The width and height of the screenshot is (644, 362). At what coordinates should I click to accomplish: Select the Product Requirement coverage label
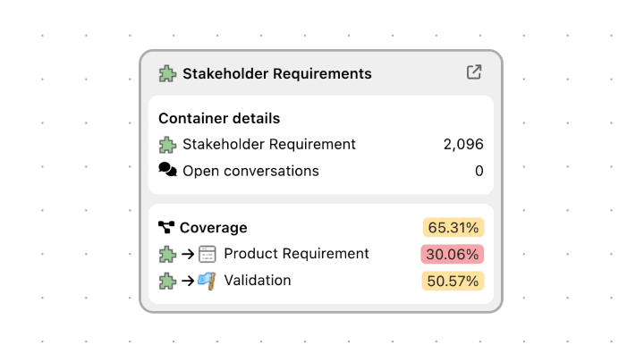tap(296, 254)
